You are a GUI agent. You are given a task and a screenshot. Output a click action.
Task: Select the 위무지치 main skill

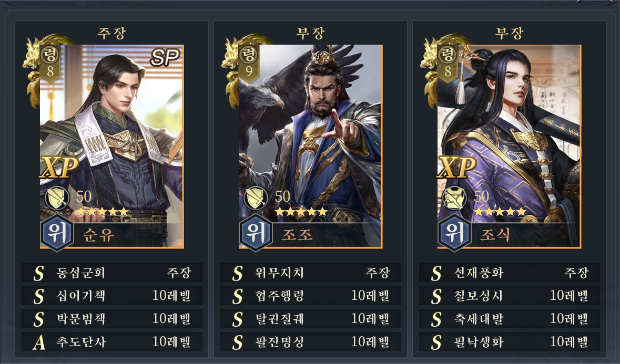point(311,273)
